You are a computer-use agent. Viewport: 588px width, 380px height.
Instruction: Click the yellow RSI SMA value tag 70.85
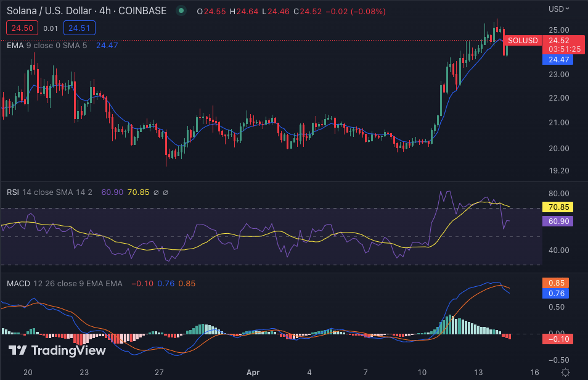[558, 207]
